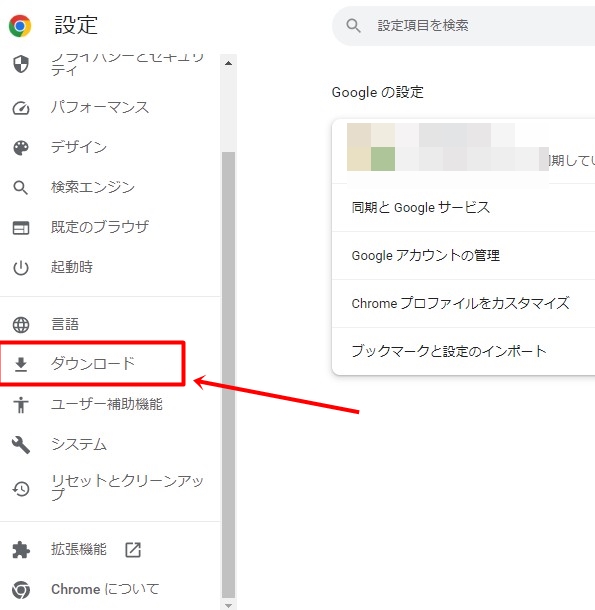595x610 pixels.
Task: Click the デザイン palette icon
Action: [21, 148]
